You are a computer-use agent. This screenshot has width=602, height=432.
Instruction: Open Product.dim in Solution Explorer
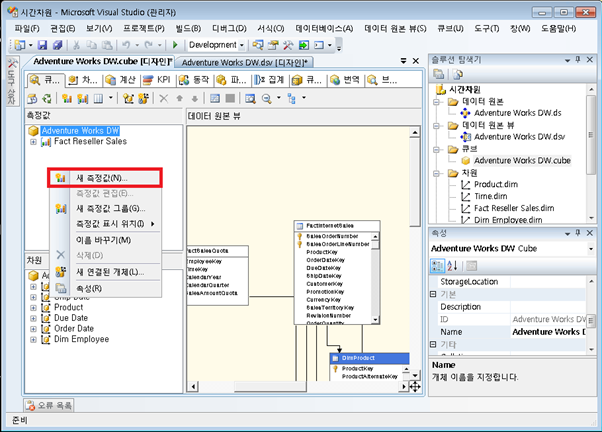pyautogui.click(x=496, y=184)
